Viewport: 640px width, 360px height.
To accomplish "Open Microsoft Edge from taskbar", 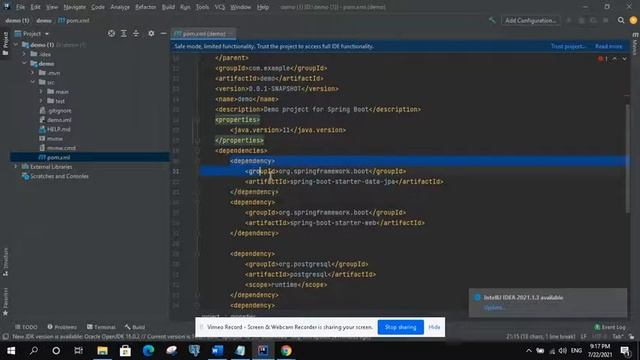I will [x=148, y=351].
